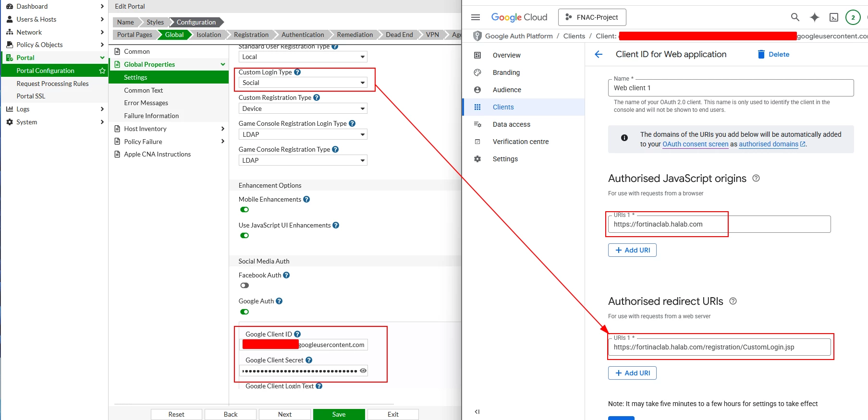Click the Next button

pyautogui.click(x=284, y=414)
